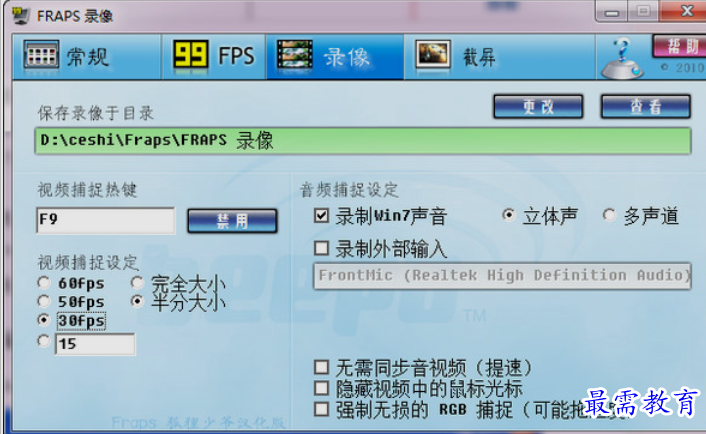
Task: Check 无需同步音视频 option
Action: (x=321, y=367)
